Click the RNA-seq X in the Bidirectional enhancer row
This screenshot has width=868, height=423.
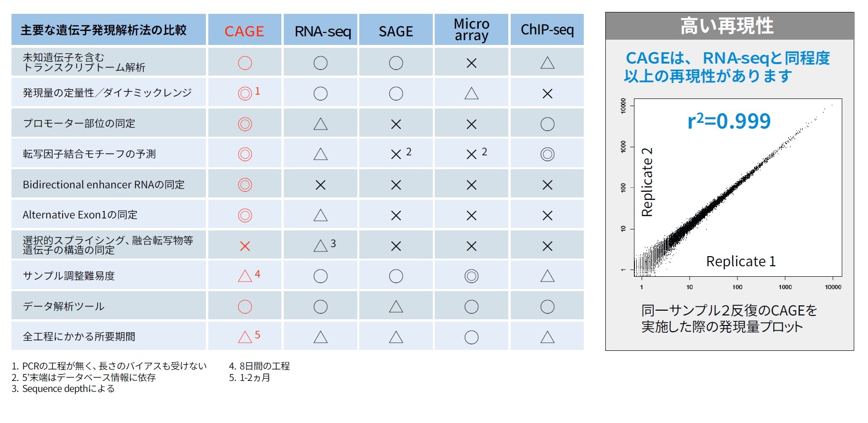[321, 185]
